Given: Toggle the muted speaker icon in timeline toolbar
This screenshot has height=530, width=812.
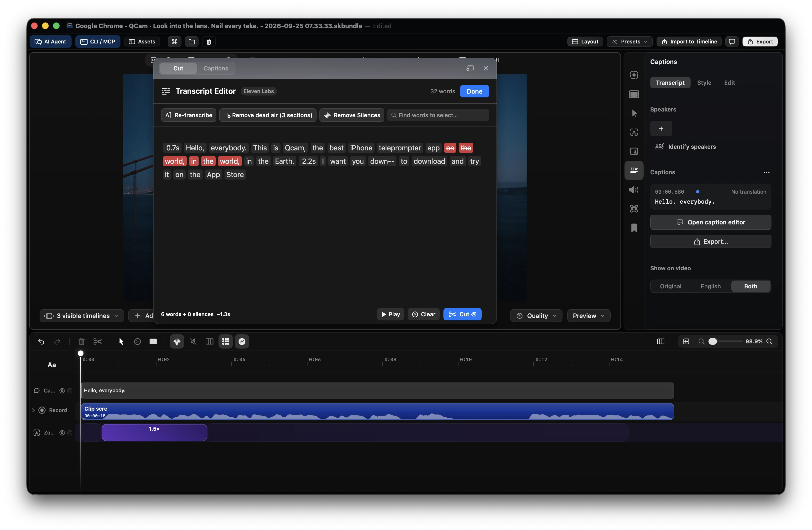Looking at the screenshot, I should 193,341.
